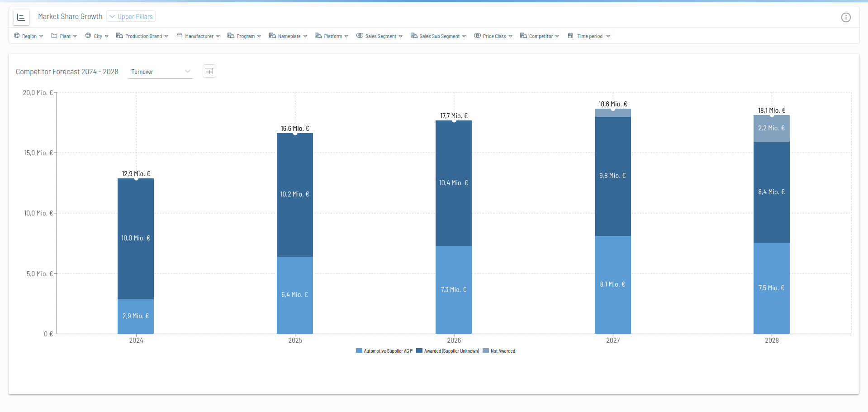The width and height of the screenshot is (868, 412).
Task: Expand the Production Brand filter arrow
Action: [166, 36]
